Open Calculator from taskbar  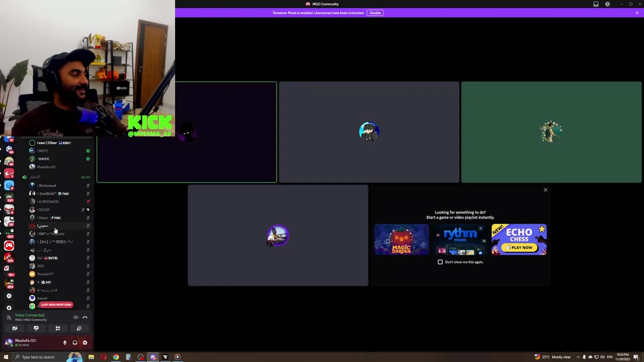click(x=128, y=357)
